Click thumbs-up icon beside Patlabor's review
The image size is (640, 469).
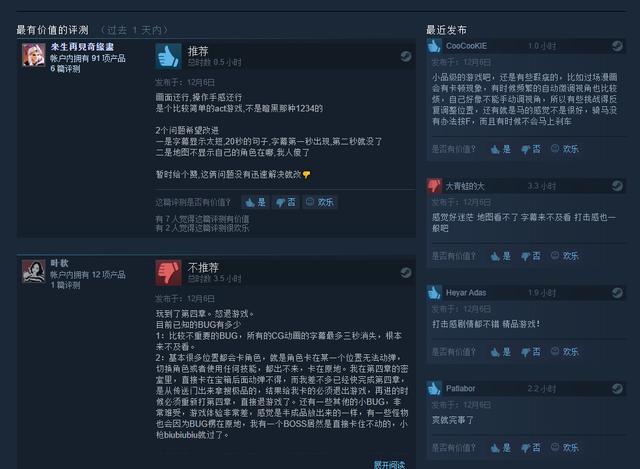point(434,388)
